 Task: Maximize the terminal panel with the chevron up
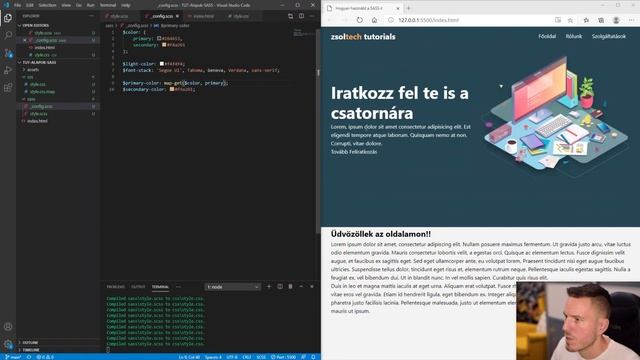[x=301, y=287]
